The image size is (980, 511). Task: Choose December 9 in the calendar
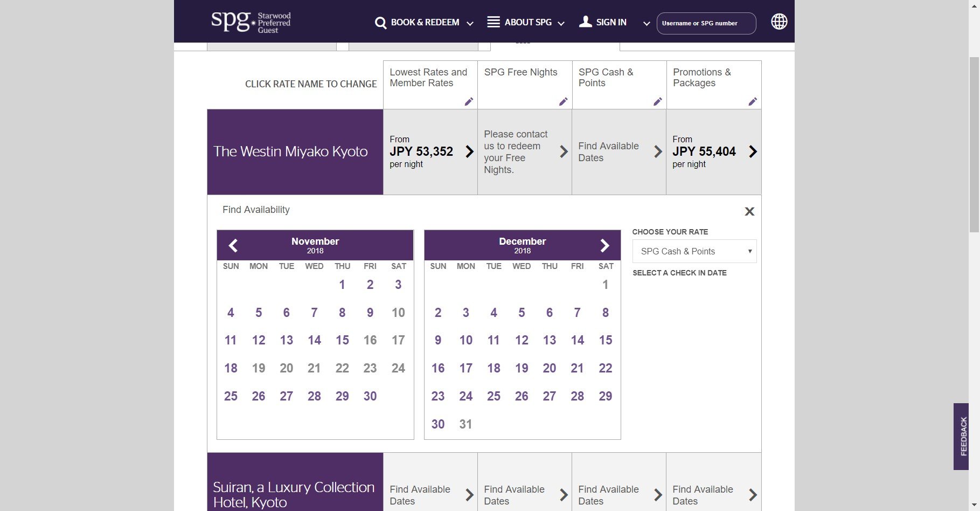tap(438, 340)
